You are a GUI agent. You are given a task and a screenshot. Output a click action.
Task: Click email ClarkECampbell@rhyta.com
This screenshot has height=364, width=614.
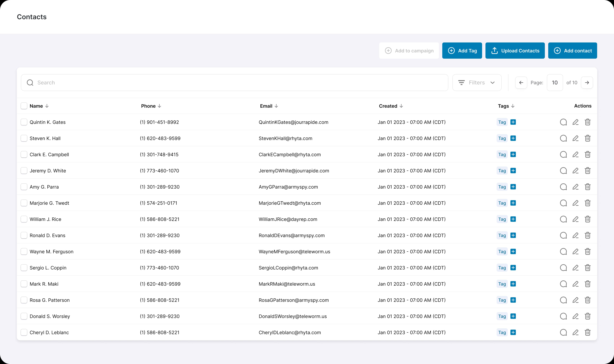point(290,155)
